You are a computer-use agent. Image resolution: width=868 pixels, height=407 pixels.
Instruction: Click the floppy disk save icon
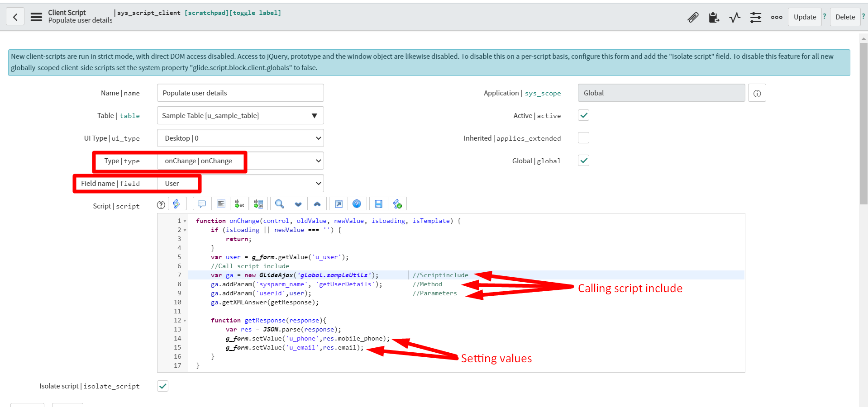[x=378, y=204]
